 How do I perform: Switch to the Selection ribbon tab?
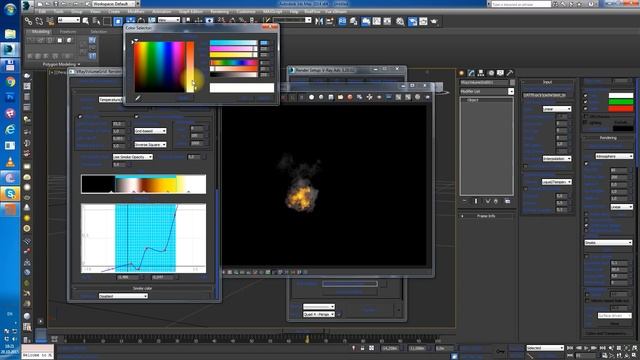click(x=99, y=31)
